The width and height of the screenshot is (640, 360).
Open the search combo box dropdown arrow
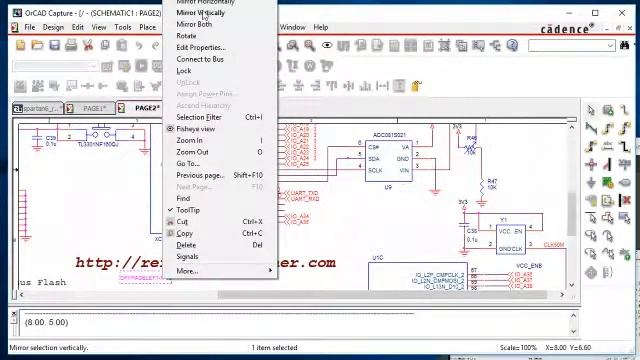coord(610,45)
